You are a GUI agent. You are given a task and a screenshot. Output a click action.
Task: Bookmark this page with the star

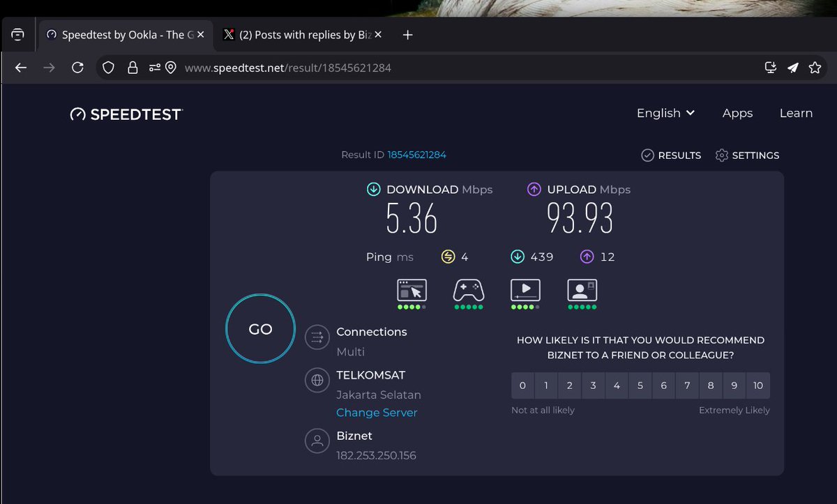(815, 68)
